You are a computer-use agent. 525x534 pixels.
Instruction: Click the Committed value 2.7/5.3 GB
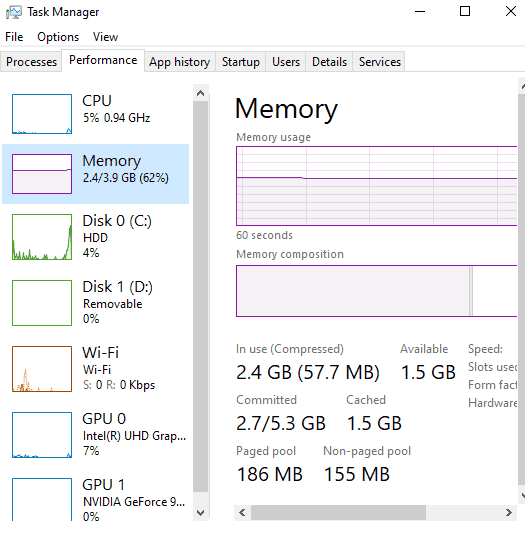point(281,423)
